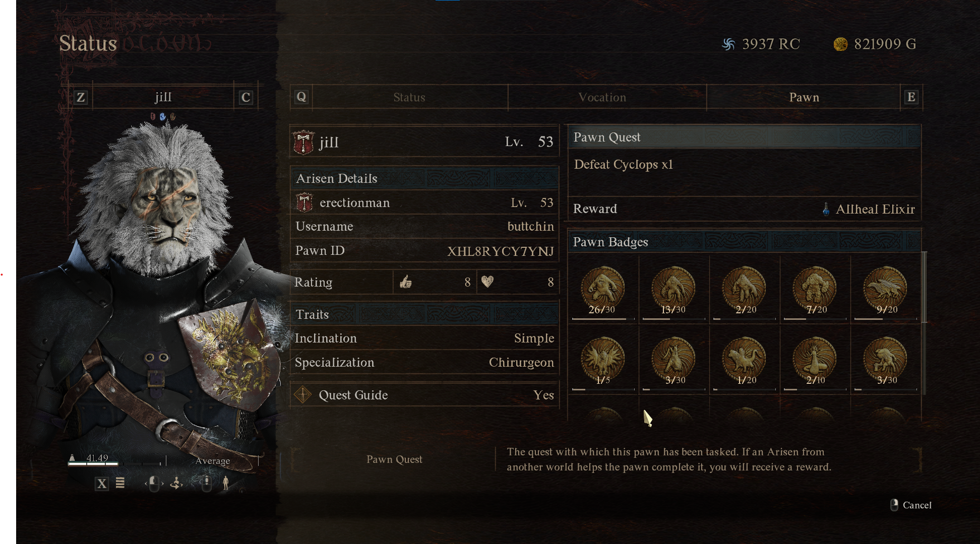Toggle the Quest Guide Yes setting
This screenshot has width=980, height=544.
pos(543,395)
